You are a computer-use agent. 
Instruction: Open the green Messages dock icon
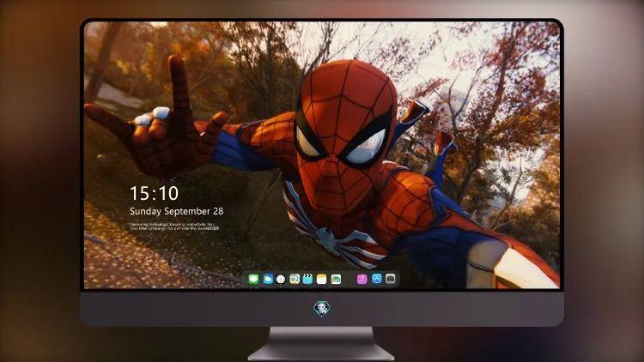tap(254, 280)
